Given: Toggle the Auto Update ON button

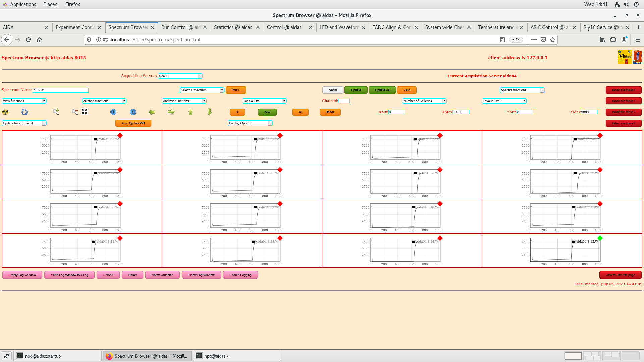Looking at the screenshot, I should [x=133, y=123].
